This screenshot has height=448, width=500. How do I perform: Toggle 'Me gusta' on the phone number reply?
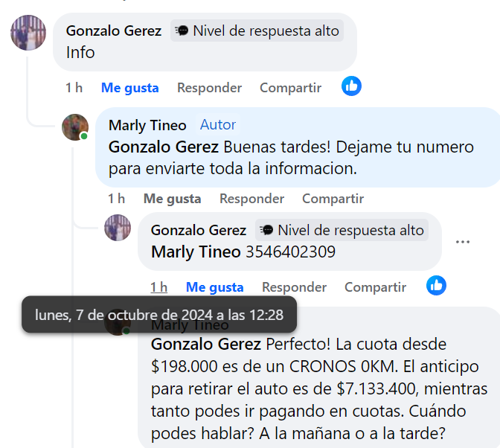(x=214, y=287)
